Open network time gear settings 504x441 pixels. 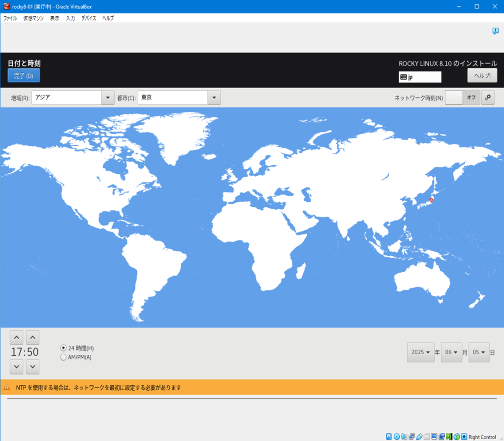[488, 97]
